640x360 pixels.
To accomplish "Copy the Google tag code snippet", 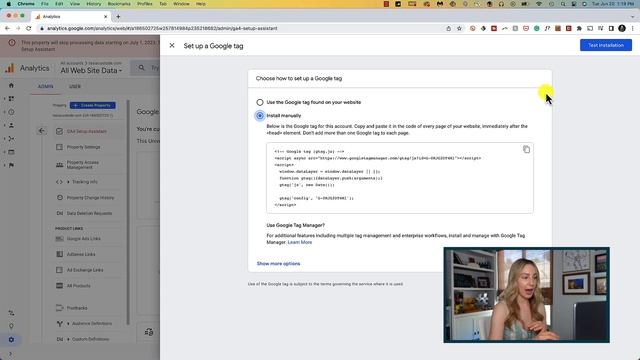I will (x=526, y=149).
